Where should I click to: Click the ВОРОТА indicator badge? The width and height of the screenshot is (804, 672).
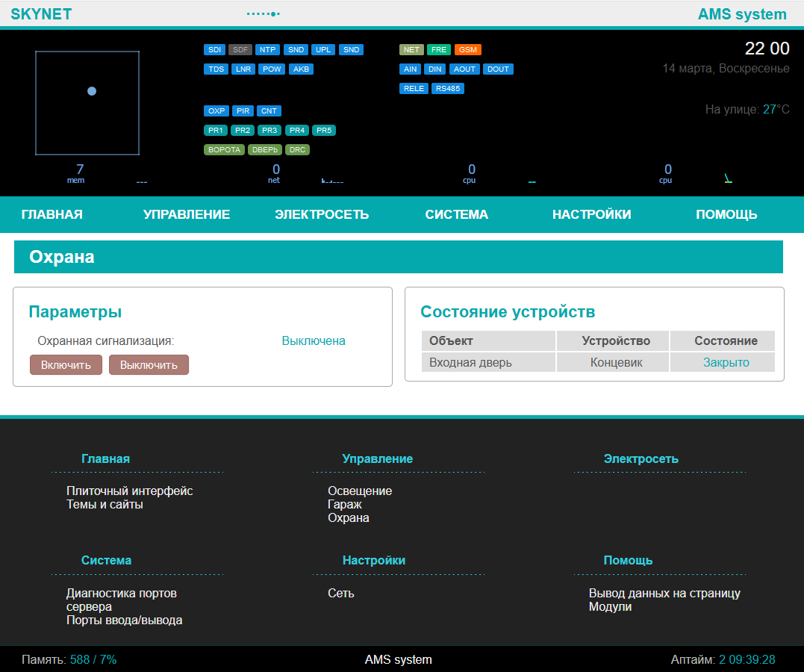click(x=224, y=150)
